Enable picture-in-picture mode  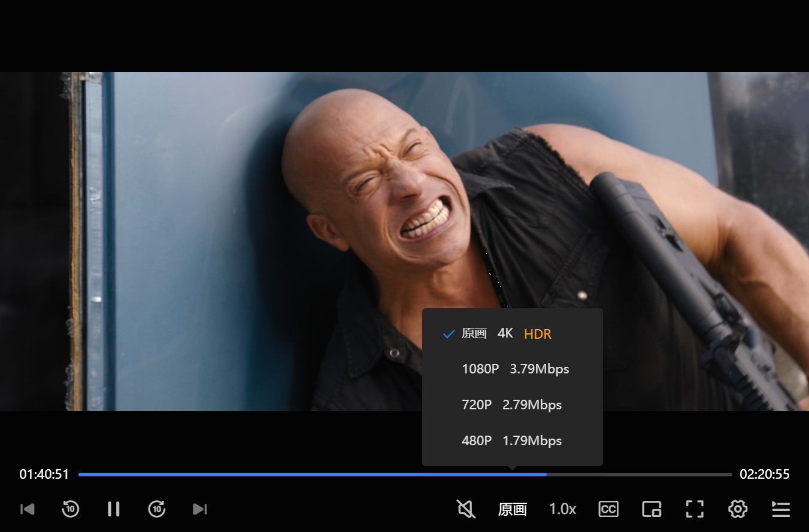point(652,509)
